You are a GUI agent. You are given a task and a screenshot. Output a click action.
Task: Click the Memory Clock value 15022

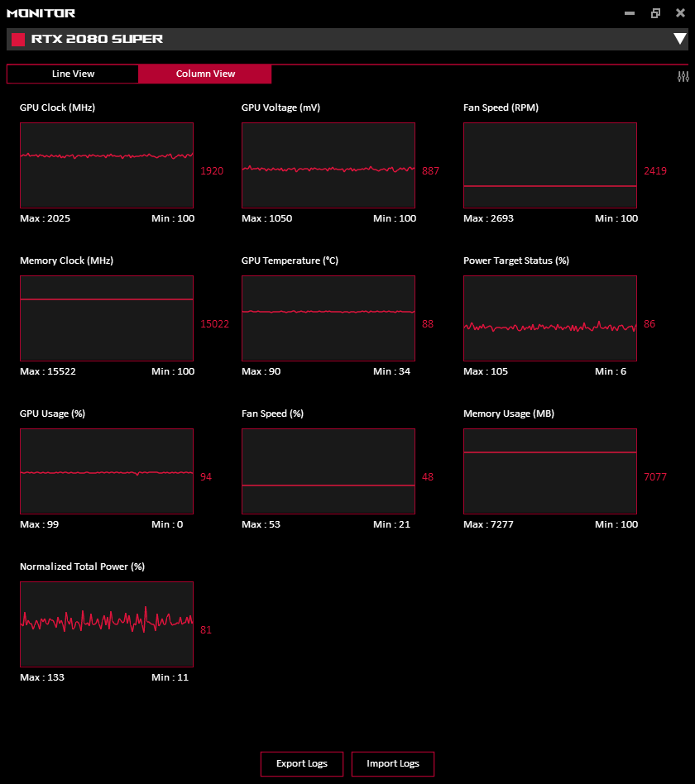click(x=214, y=324)
